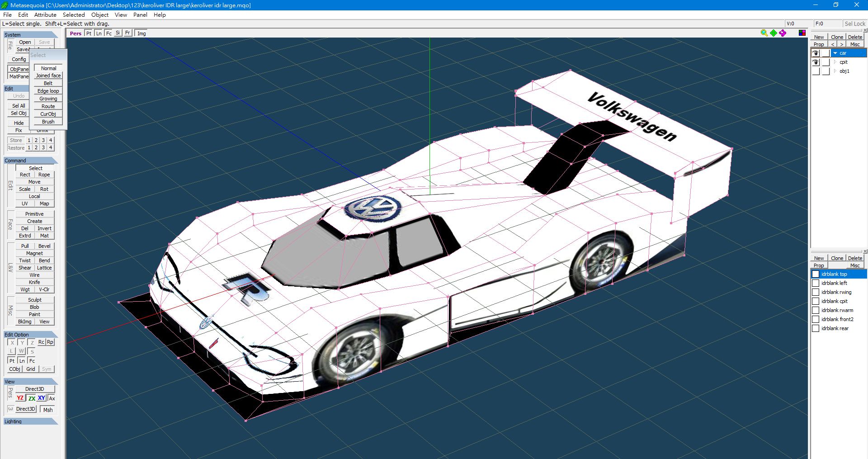Open the Attribute menu
Screen dimensions: 868x459
tap(45, 14)
